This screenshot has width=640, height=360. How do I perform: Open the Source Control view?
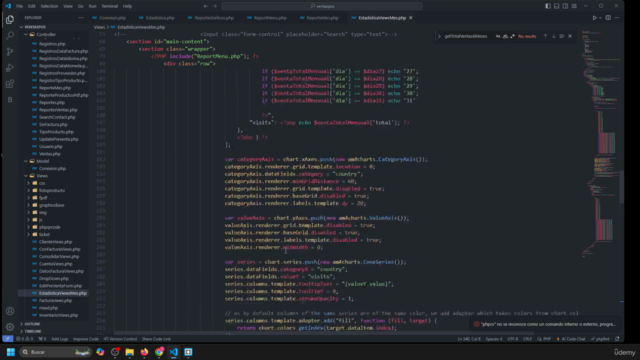10,52
